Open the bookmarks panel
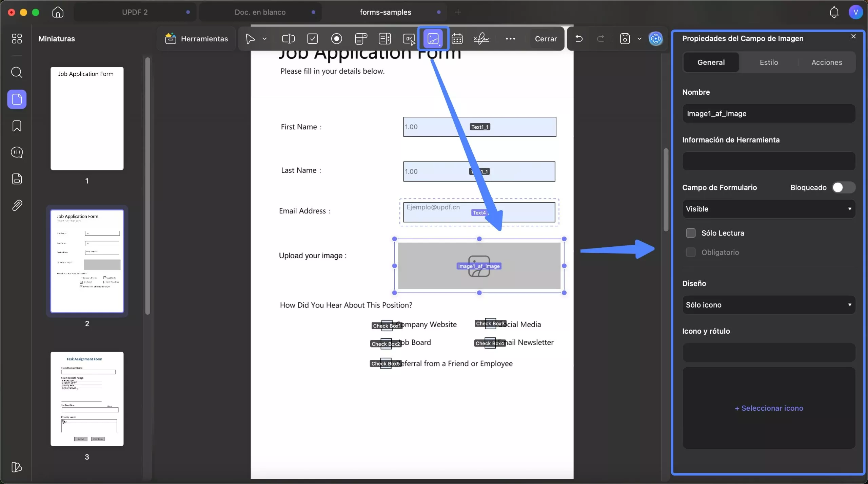This screenshot has width=868, height=484. (17, 126)
